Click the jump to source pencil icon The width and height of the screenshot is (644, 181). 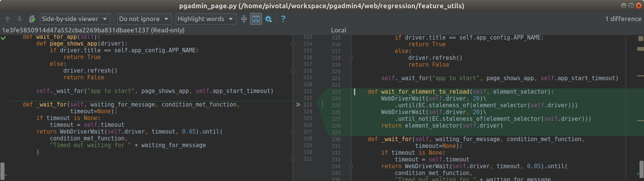32,19
